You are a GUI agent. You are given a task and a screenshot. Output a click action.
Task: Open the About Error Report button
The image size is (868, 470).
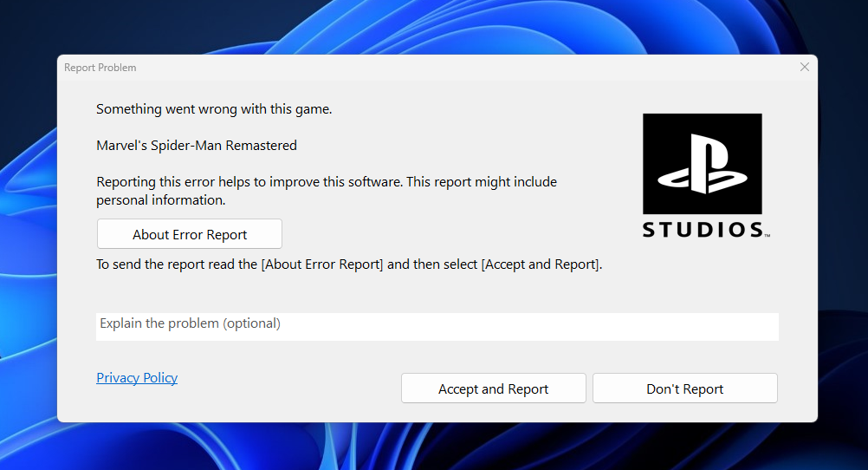pyautogui.click(x=190, y=234)
